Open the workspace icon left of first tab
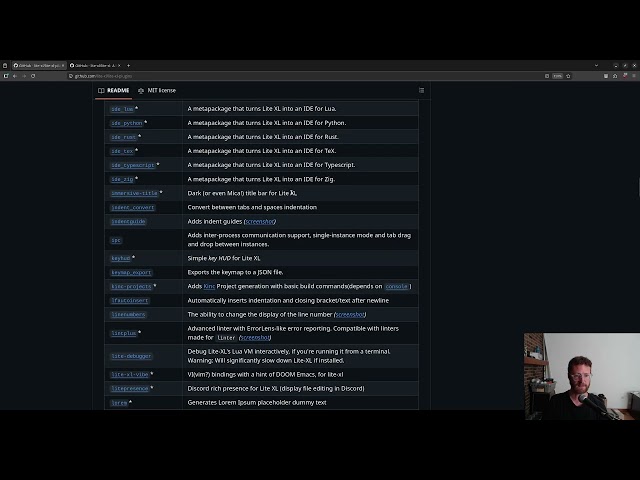The width and height of the screenshot is (640, 480). pos(5,65)
